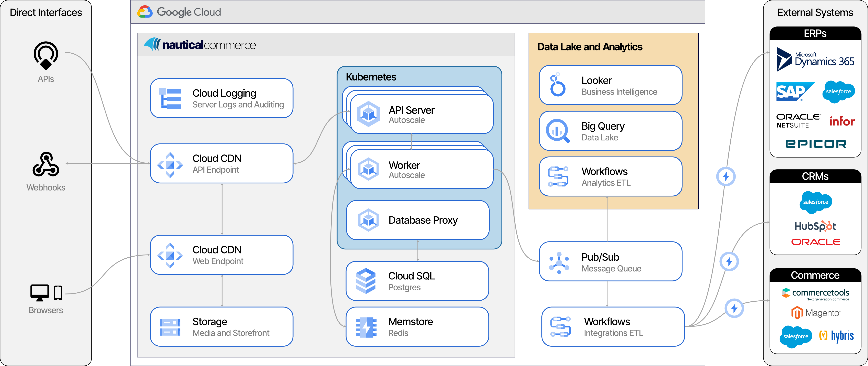Select the Big Query magnifier icon
The height and width of the screenshot is (366, 868).
(558, 131)
